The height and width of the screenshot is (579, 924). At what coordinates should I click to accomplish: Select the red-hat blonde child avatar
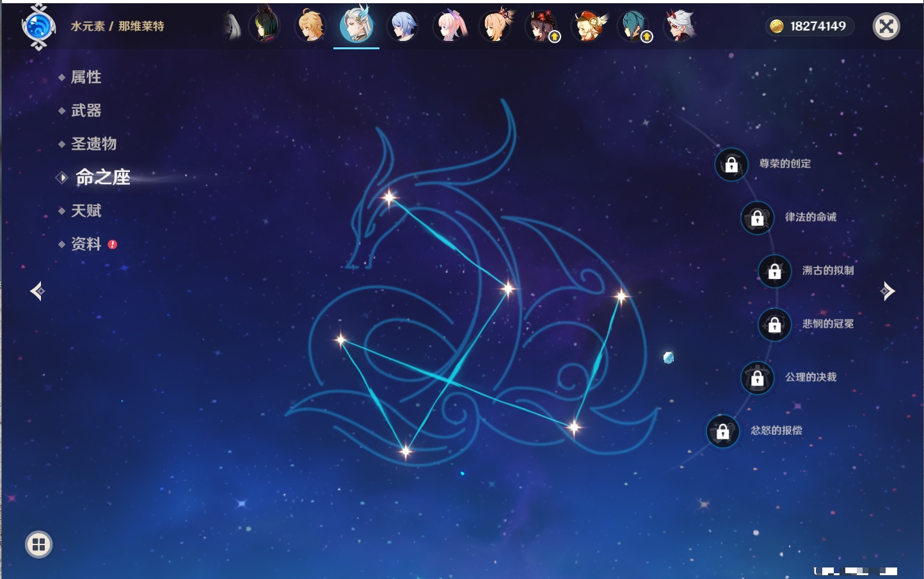click(589, 26)
